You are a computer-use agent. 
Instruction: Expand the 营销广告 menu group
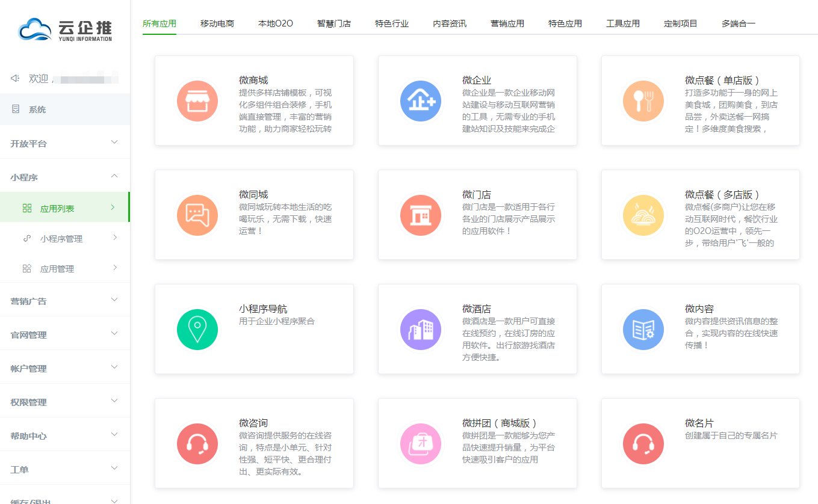click(x=64, y=301)
